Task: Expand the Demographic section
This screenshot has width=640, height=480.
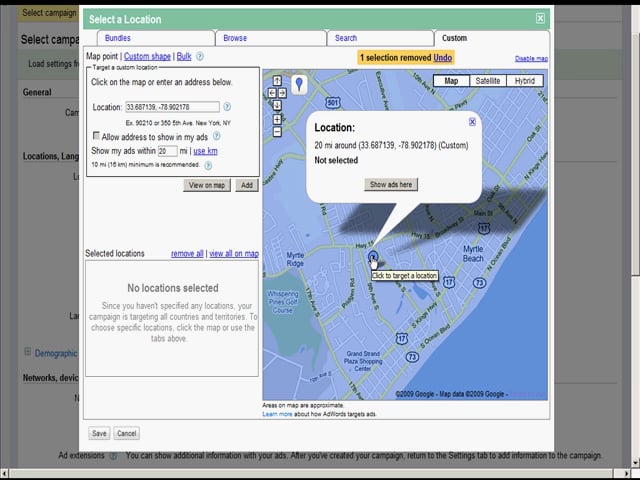Action: tap(28, 352)
